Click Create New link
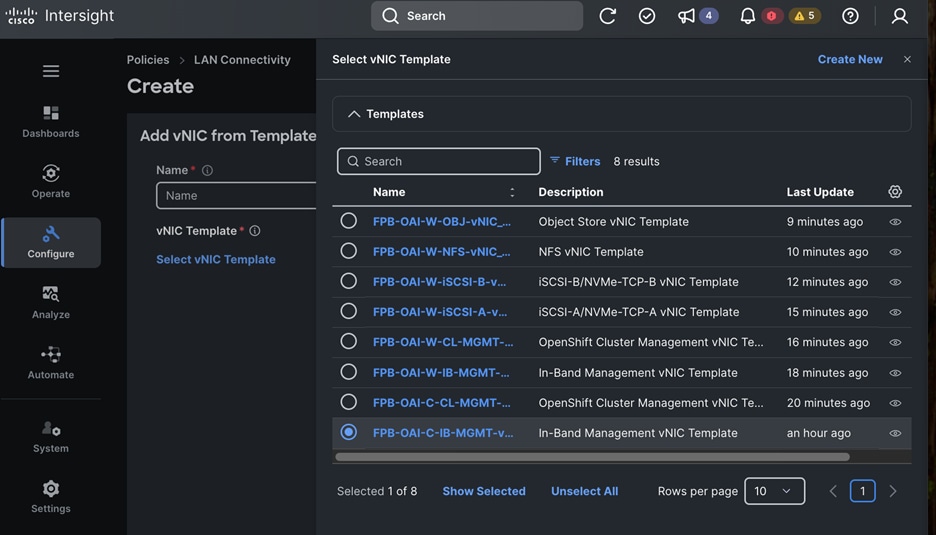936x535 pixels. [850, 59]
